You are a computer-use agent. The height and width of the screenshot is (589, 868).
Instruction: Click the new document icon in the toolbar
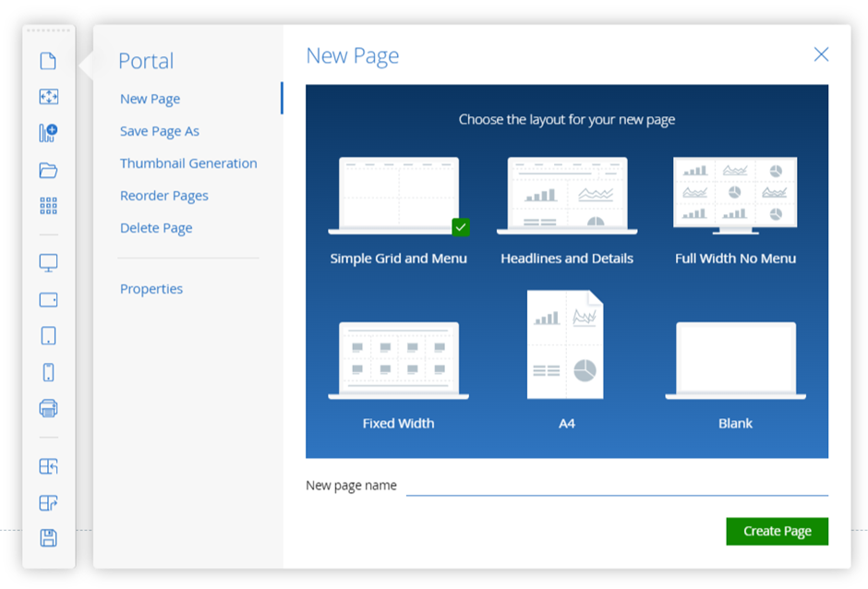pyautogui.click(x=50, y=60)
